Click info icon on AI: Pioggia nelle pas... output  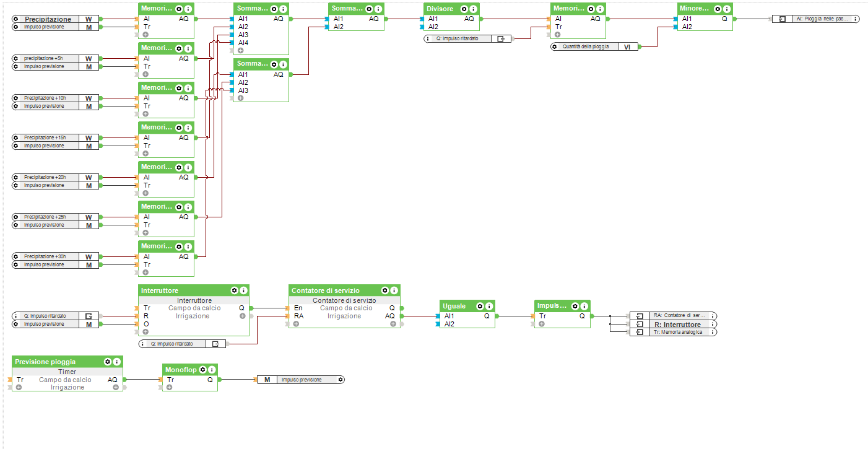tap(856, 19)
